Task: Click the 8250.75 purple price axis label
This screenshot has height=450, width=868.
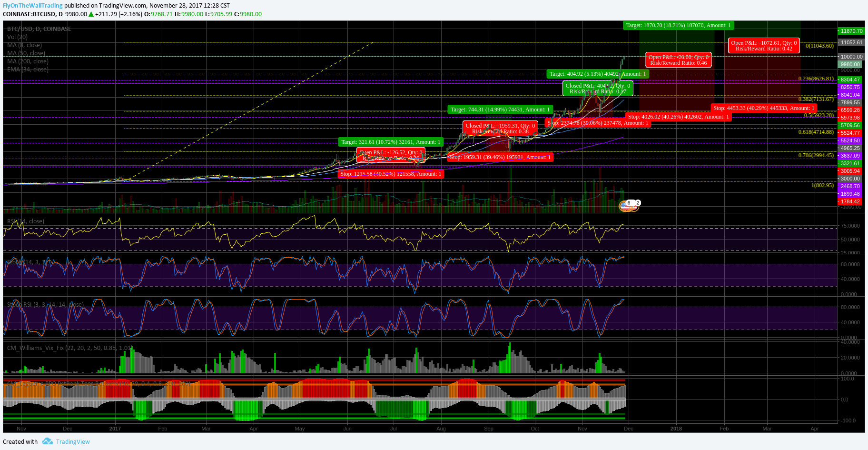Action: 850,87
